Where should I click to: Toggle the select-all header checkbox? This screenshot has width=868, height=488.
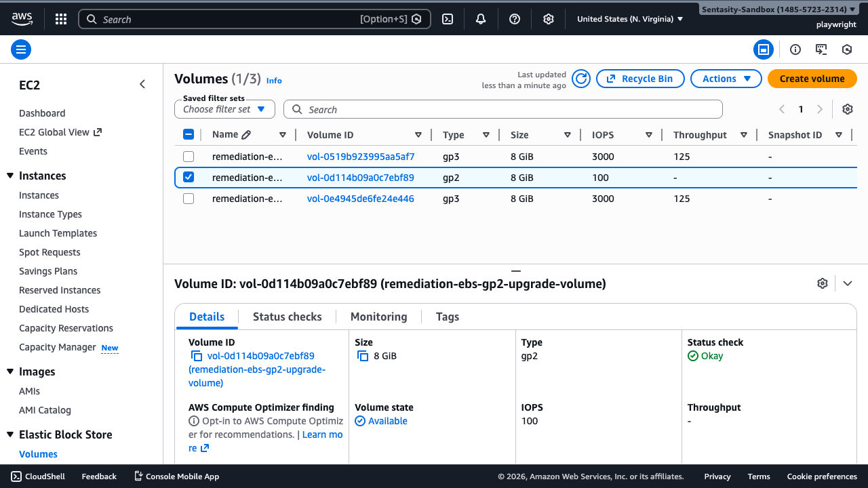pyautogui.click(x=189, y=135)
